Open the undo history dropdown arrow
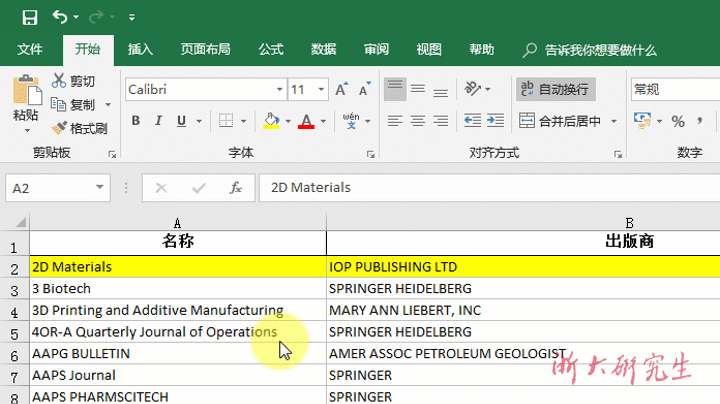 (x=76, y=17)
